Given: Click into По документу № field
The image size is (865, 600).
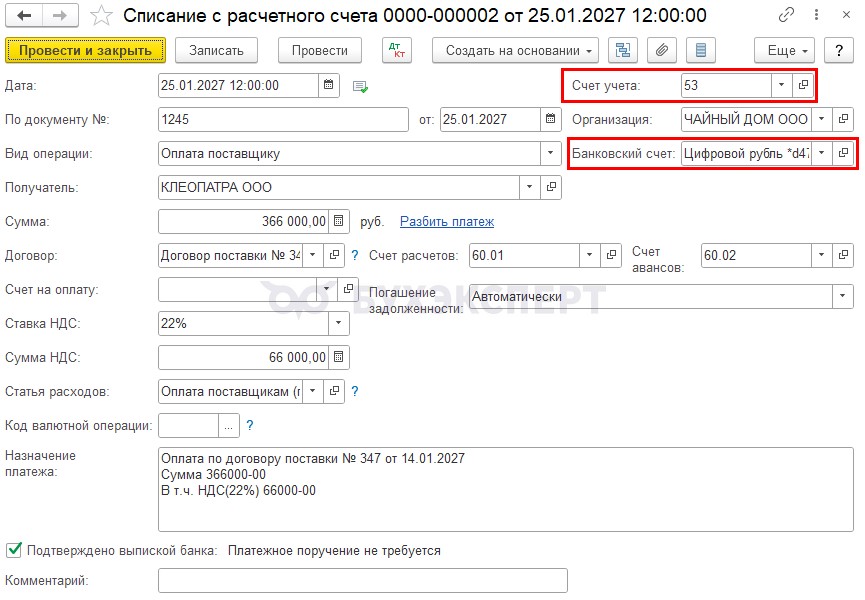Looking at the screenshot, I should [283, 119].
